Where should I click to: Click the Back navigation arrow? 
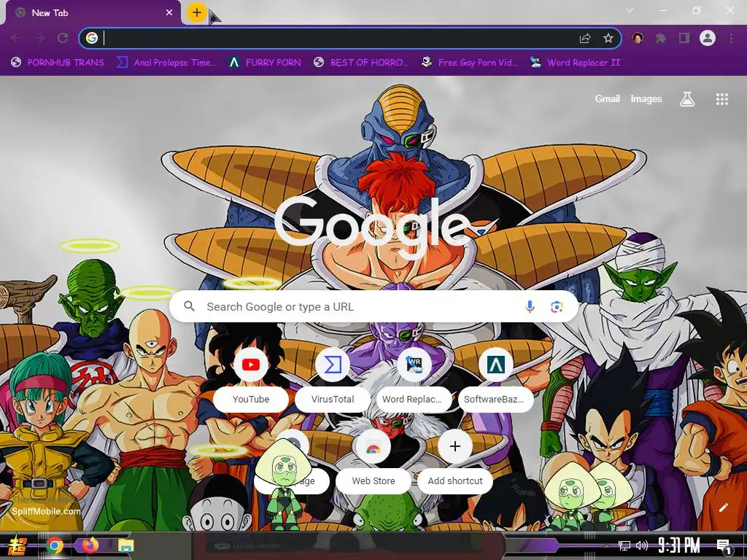click(16, 38)
